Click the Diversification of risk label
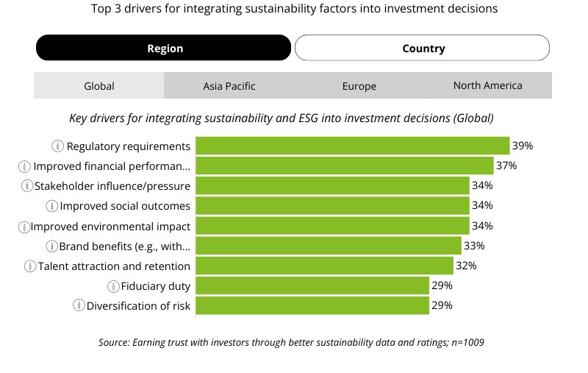 pyautogui.click(x=139, y=305)
